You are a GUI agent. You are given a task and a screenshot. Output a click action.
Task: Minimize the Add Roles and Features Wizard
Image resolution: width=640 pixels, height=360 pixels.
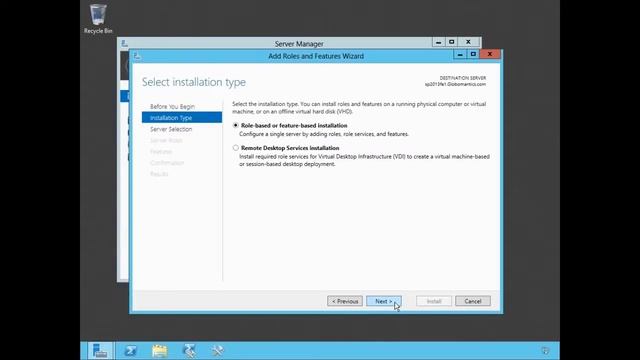(460, 54)
